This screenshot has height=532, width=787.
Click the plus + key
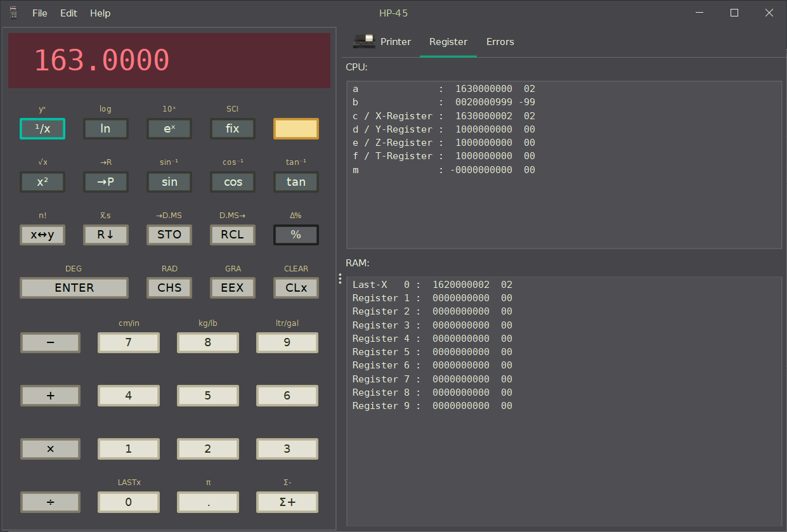coord(51,396)
